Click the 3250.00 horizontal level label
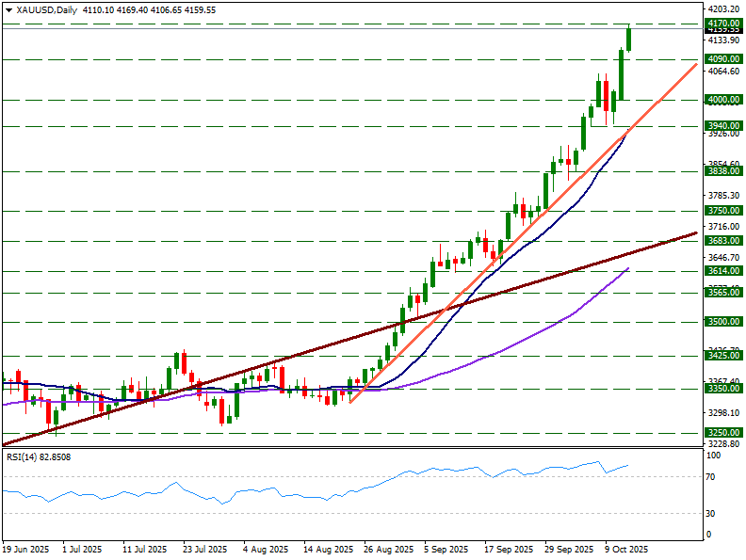The image size is (746, 560). (722, 433)
